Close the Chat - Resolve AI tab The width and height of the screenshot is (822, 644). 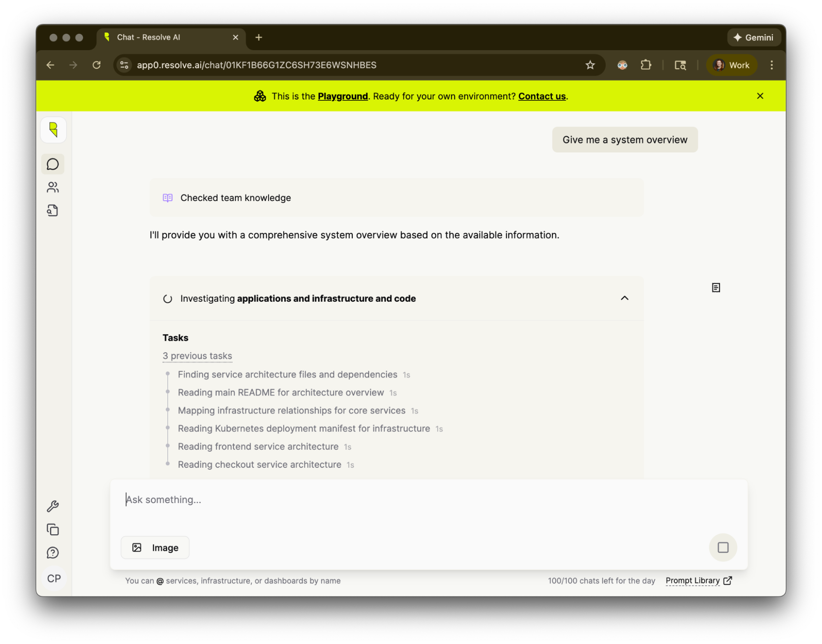(x=236, y=37)
